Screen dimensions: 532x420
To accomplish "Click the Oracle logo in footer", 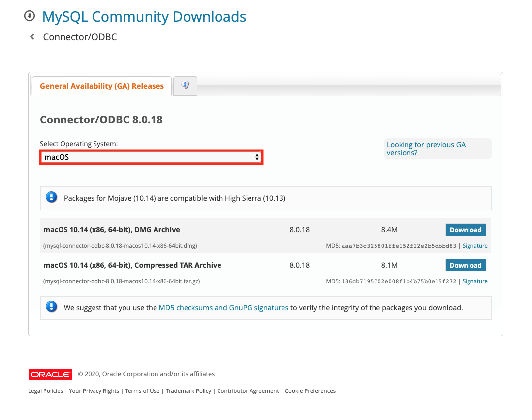I will click(50, 374).
